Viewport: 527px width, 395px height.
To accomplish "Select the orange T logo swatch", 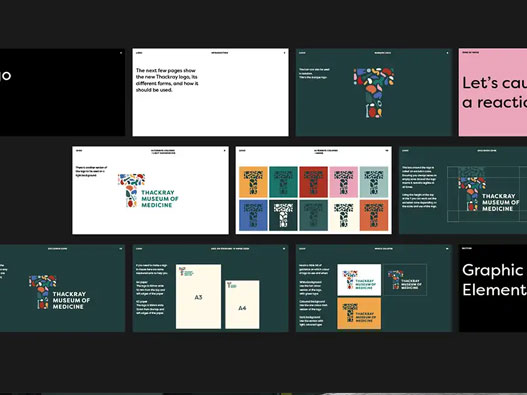I will pos(253,182).
